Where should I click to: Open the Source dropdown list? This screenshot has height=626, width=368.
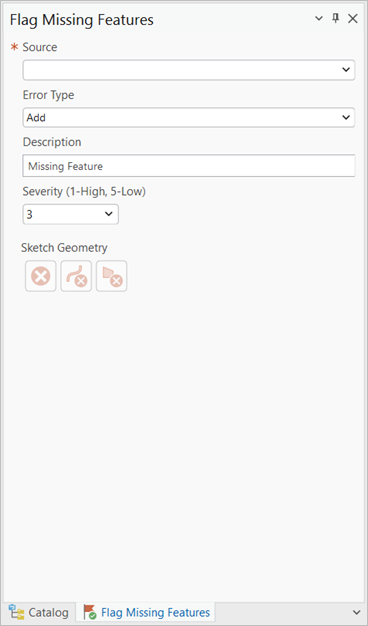pos(189,70)
